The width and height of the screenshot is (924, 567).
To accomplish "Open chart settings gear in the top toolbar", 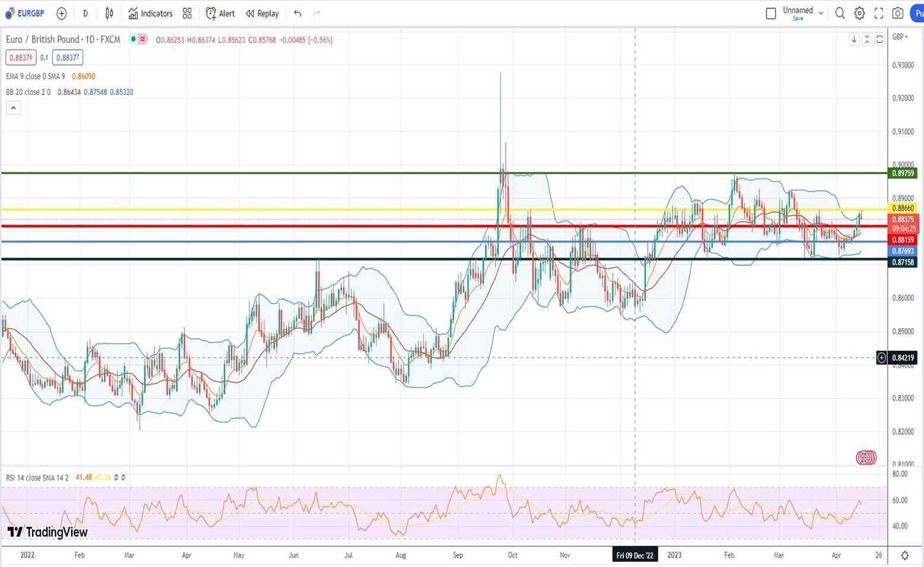I will point(859,13).
